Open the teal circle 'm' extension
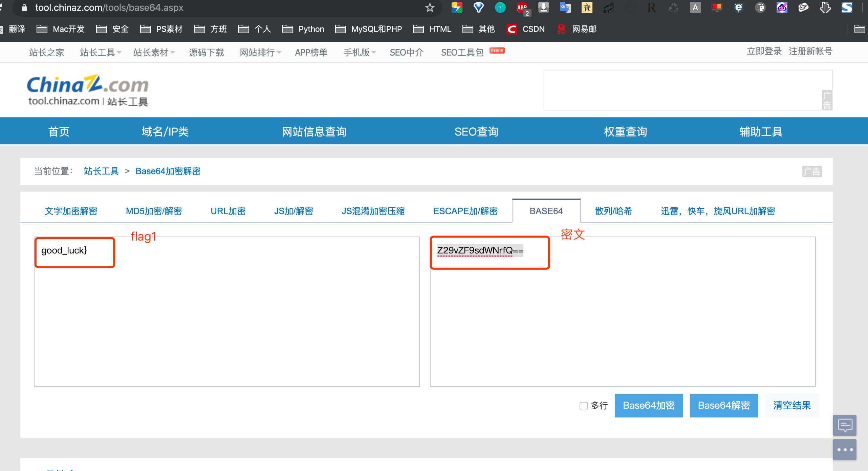The height and width of the screenshot is (471, 868). tap(500, 7)
